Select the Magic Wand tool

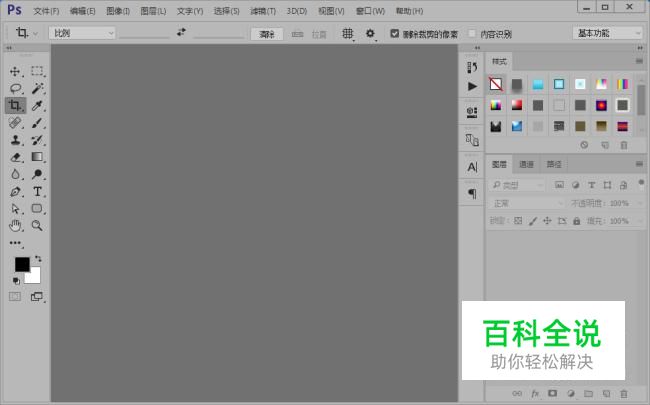pyautogui.click(x=37, y=88)
